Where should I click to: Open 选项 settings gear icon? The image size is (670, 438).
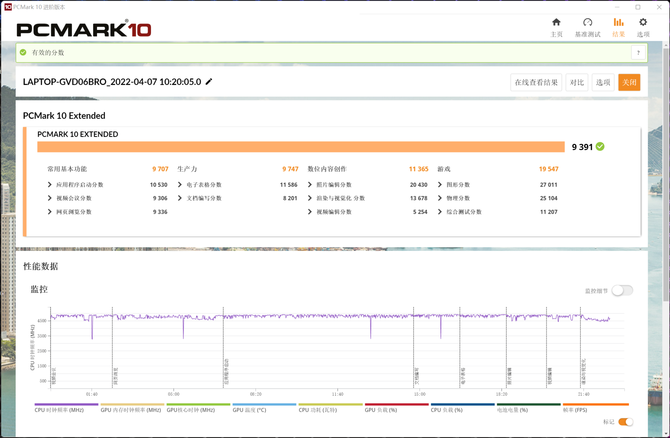(643, 22)
